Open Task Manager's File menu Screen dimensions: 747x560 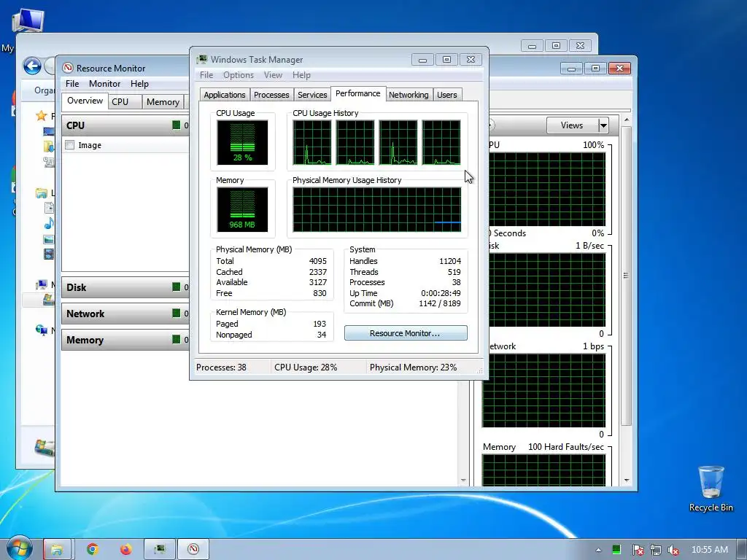pyautogui.click(x=206, y=75)
